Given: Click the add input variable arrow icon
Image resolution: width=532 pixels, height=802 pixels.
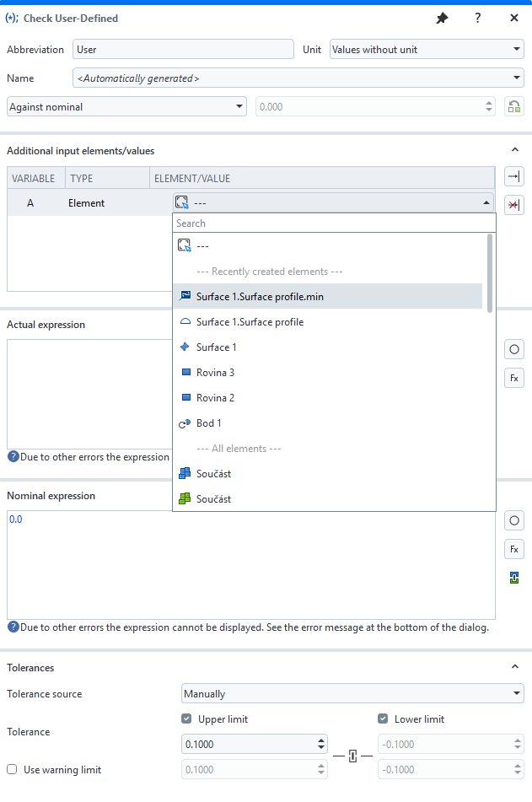Looking at the screenshot, I should tap(513, 176).
